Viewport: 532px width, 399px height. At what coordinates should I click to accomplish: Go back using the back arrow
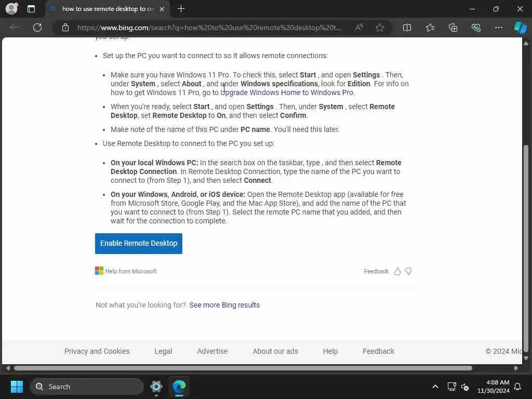coord(14,27)
